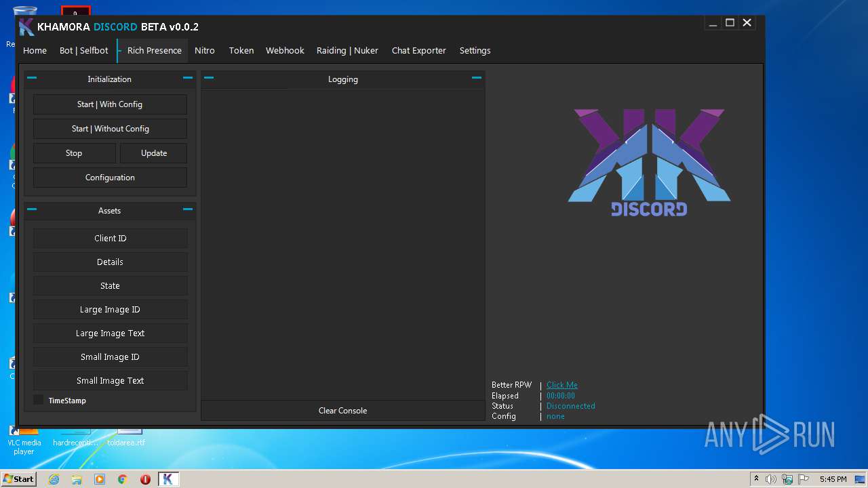The width and height of the screenshot is (868, 488).
Task: Open Opera browser from the taskbar
Action: click(x=145, y=479)
